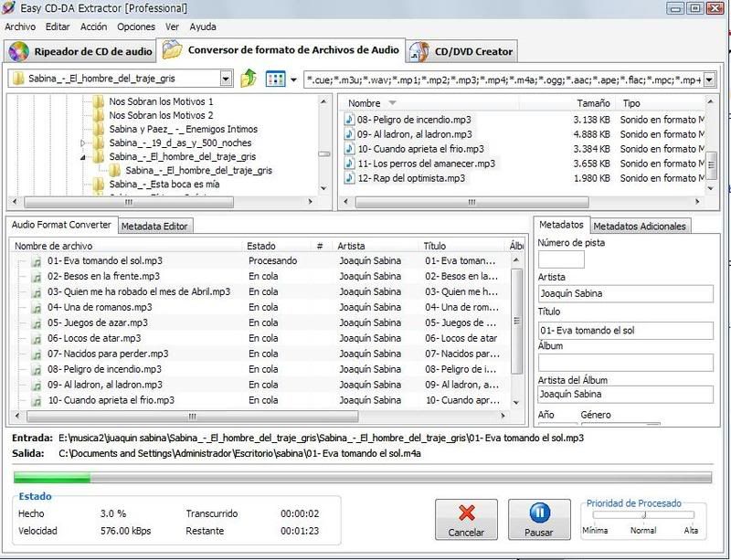Expand Sabina_-_19_d_as_y_500_noches tree node

point(83,143)
